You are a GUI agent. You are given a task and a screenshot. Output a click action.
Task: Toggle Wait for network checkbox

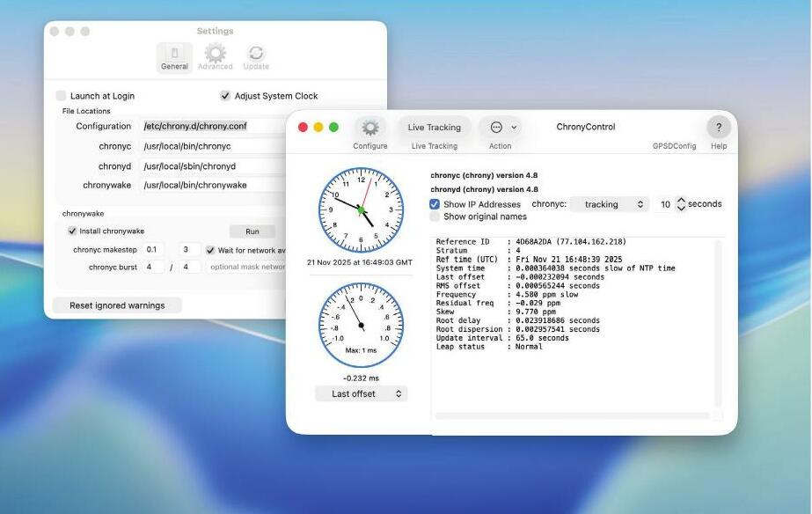(x=209, y=250)
